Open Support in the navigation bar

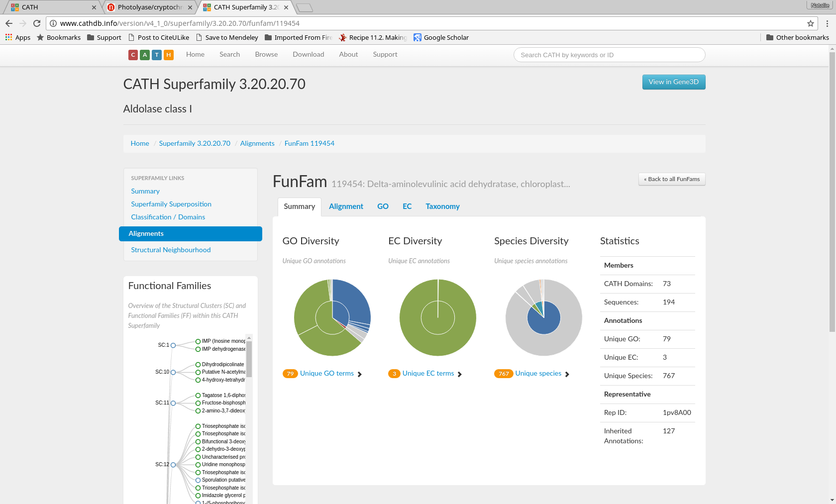point(385,55)
